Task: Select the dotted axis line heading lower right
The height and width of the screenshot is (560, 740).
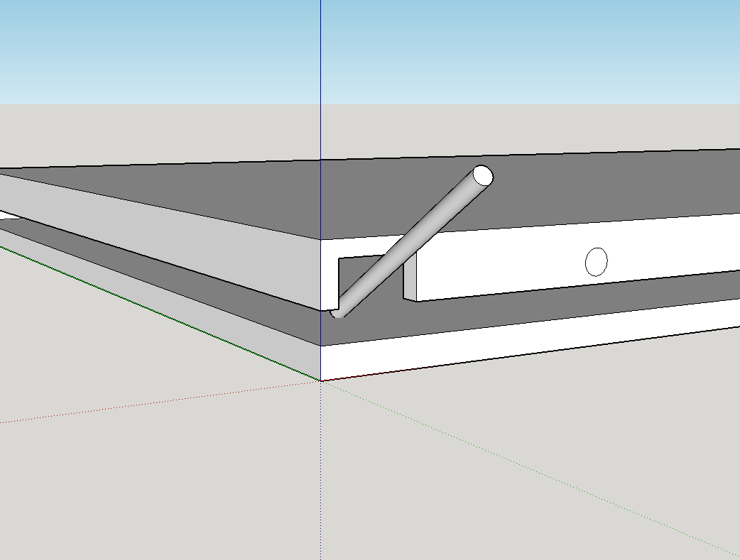Action: coord(533,467)
